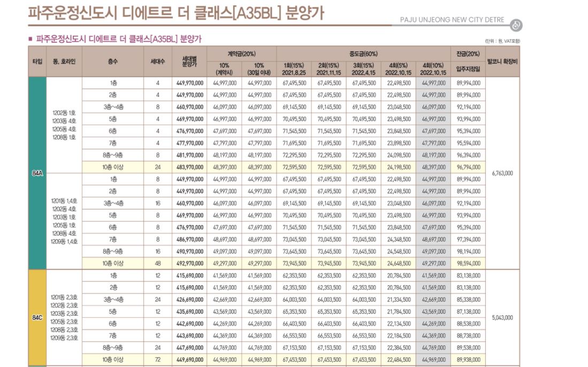Click the building list starting '1201동 1,4호'
The width and height of the screenshot is (588, 367).
[x=64, y=221]
